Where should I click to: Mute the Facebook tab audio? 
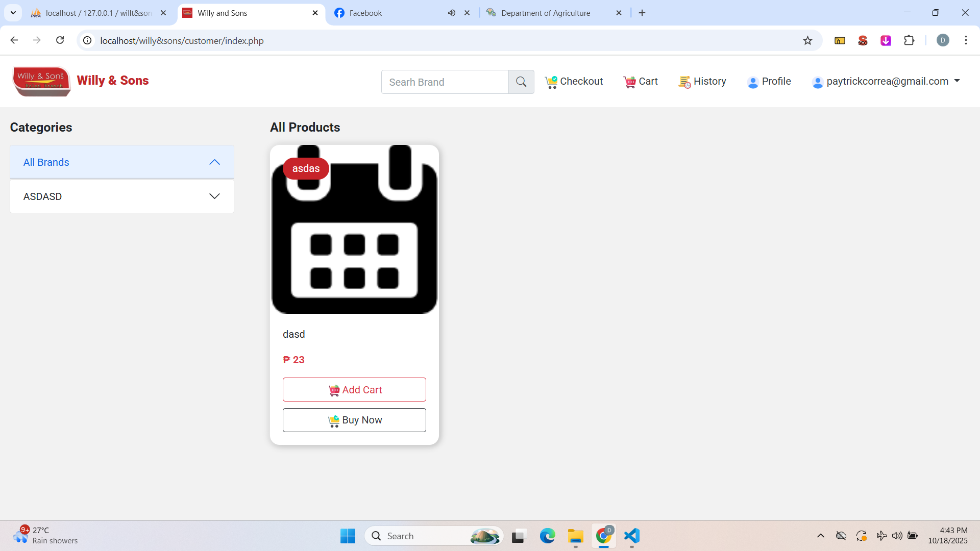pos(451,13)
